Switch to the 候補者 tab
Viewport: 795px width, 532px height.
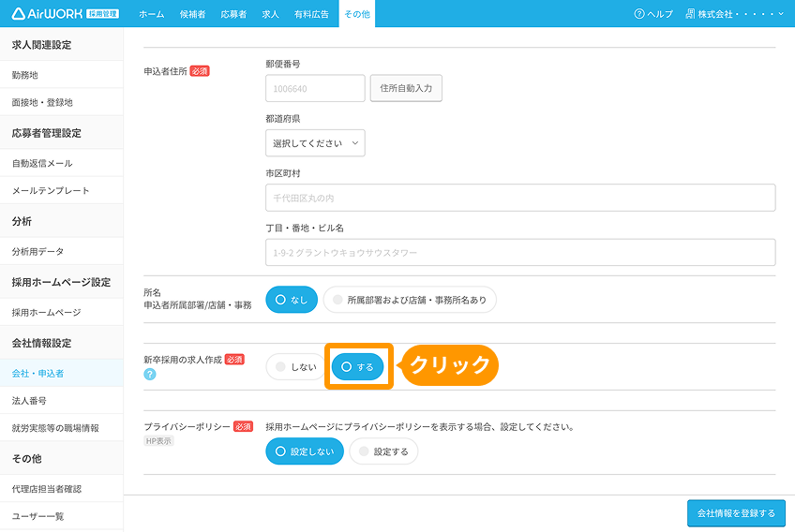192,14
